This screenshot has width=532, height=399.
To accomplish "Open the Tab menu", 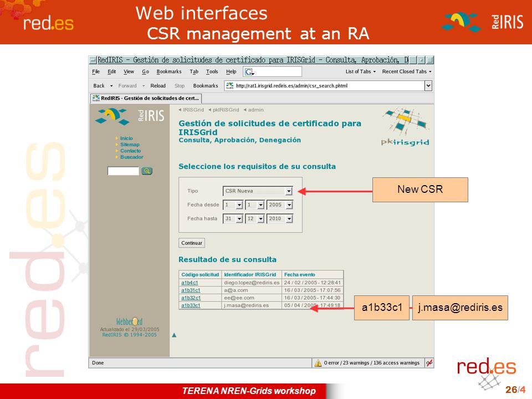I will (x=194, y=71).
